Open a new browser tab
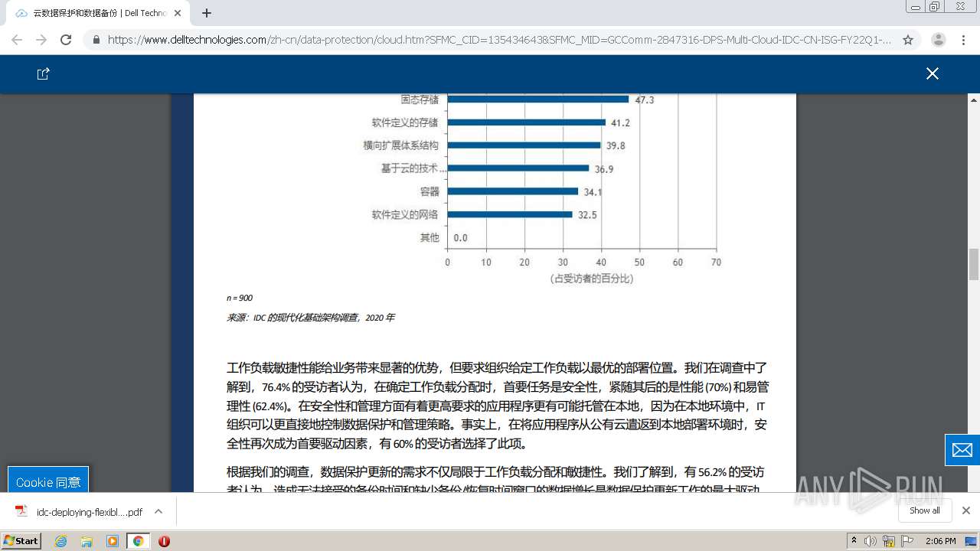 click(x=207, y=13)
